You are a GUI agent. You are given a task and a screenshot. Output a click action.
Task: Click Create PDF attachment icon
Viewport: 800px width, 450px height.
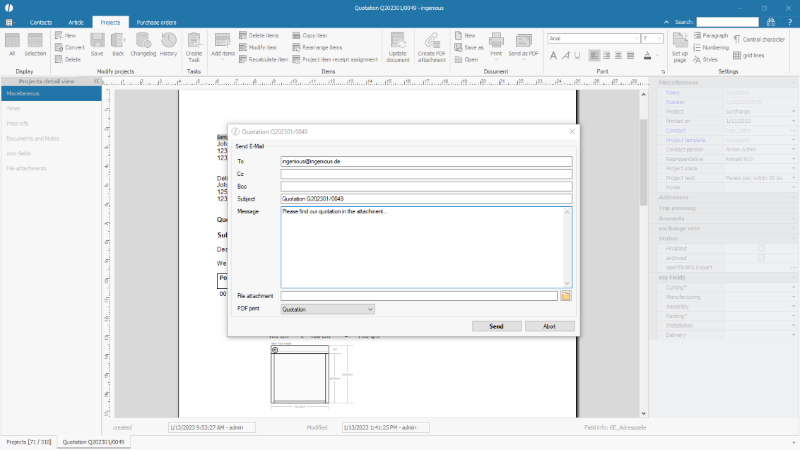click(x=432, y=47)
